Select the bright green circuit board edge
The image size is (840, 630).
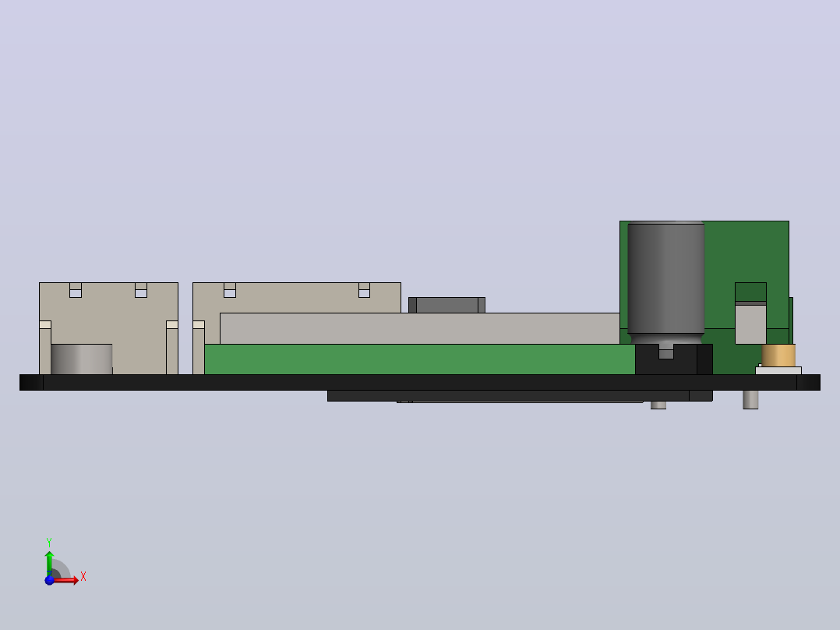(420, 359)
